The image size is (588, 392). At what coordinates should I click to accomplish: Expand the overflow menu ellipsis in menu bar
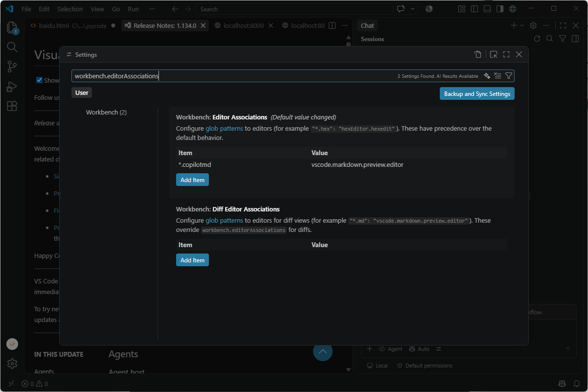(152, 9)
